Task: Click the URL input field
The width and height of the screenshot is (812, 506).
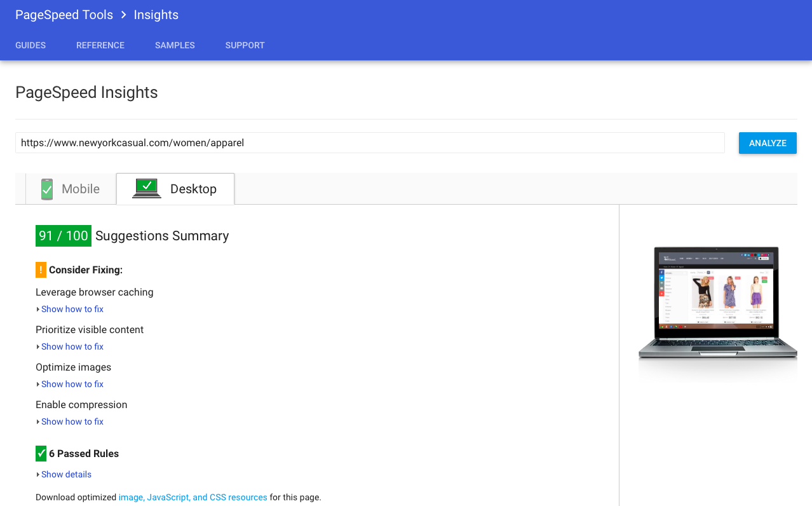Action: [x=370, y=143]
